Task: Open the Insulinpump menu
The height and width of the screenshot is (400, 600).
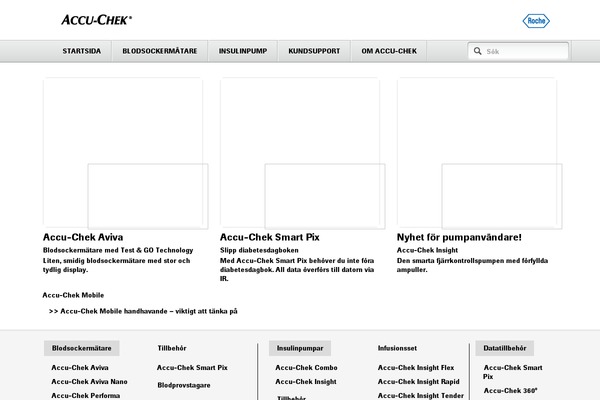Action: pyautogui.click(x=243, y=51)
